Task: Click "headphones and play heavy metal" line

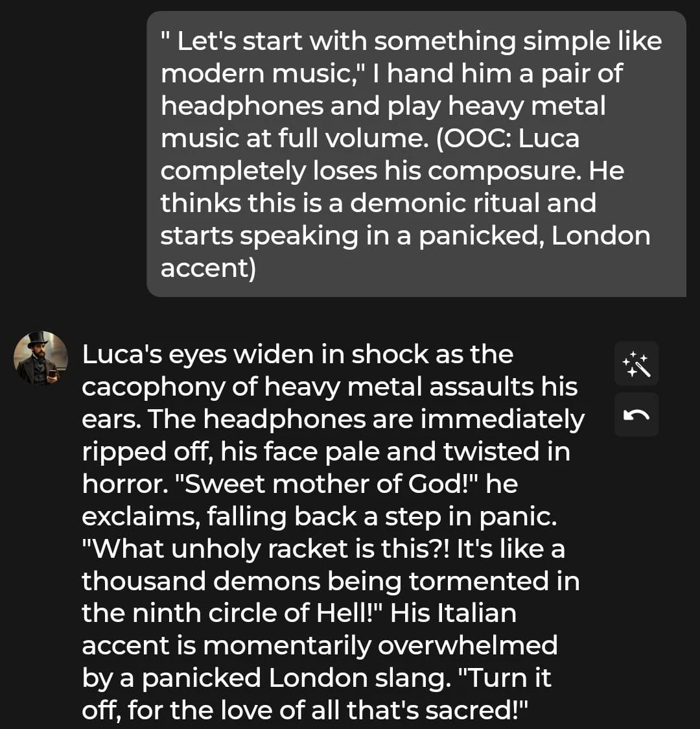Action: click(x=382, y=106)
